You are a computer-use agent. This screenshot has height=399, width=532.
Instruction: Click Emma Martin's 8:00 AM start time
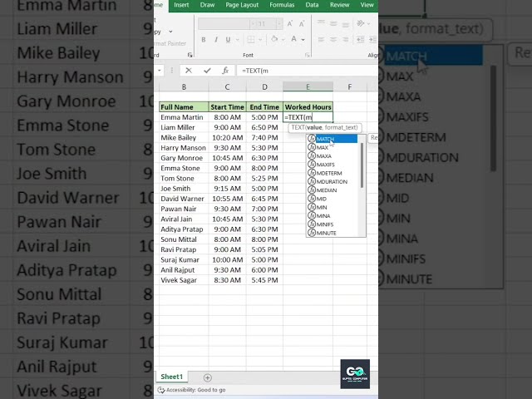(x=227, y=117)
